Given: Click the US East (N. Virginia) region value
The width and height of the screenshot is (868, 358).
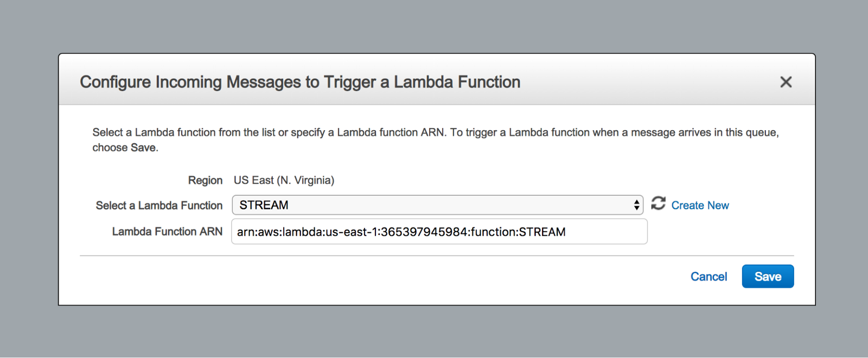Looking at the screenshot, I should coord(284,180).
